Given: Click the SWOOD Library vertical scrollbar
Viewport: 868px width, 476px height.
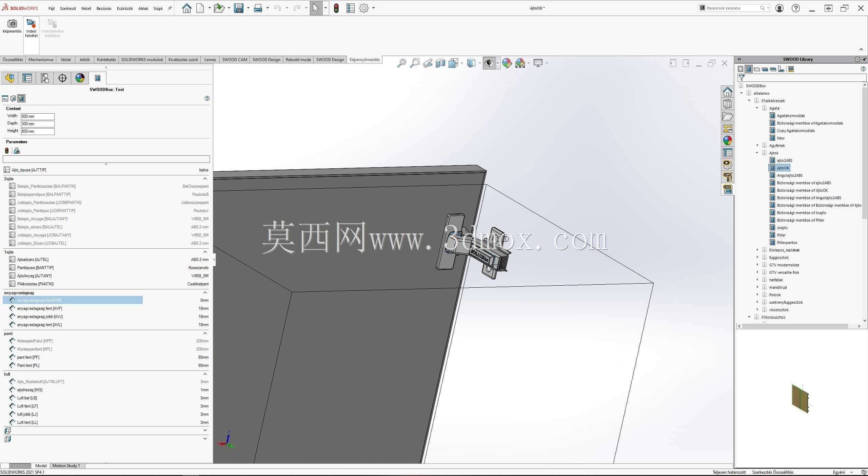Looking at the screenshot, I should (864, 153).
